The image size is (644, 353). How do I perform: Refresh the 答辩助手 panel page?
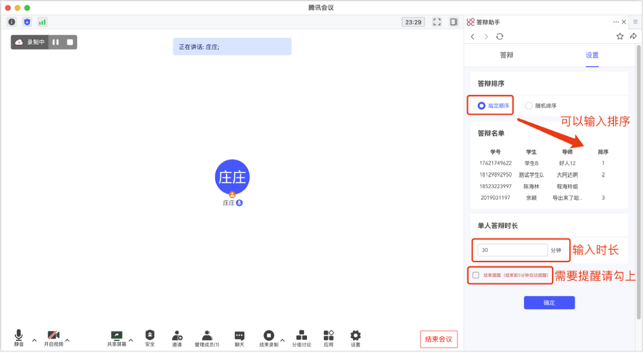[499, 37]
